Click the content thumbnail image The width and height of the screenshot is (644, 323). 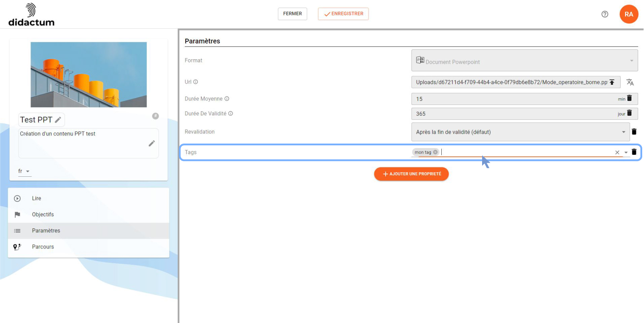(88, 74)
